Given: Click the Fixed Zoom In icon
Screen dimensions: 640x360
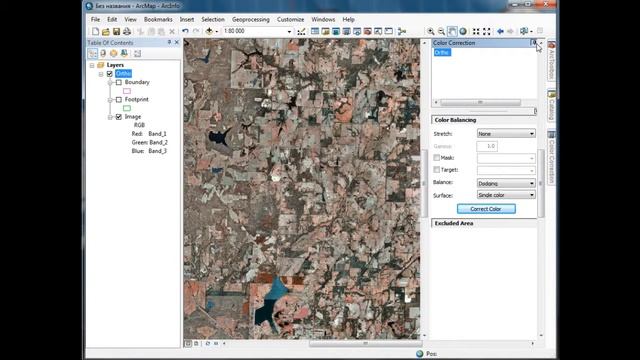Looking at the screenshot, I should [476, 31].
